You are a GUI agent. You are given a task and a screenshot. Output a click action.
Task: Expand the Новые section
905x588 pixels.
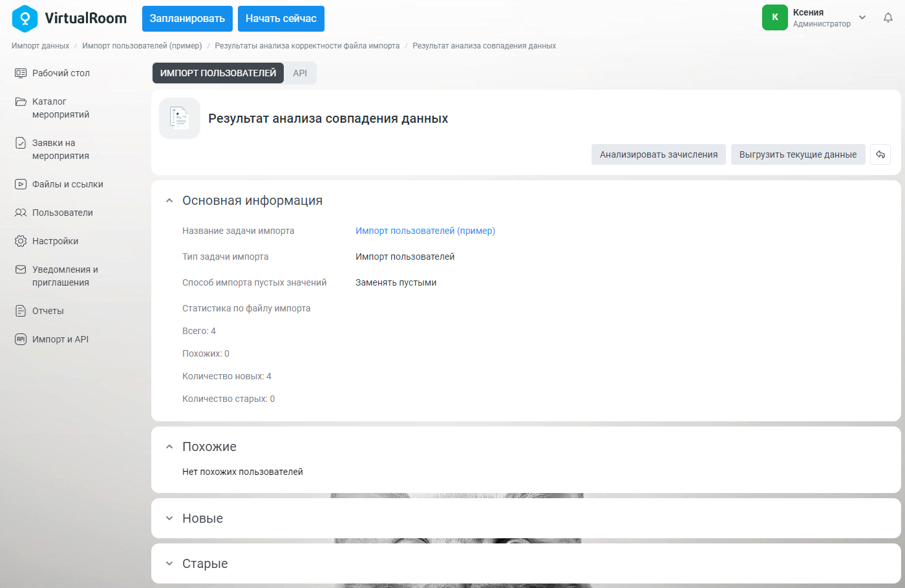pyautogui.click(x=169, y=518)
